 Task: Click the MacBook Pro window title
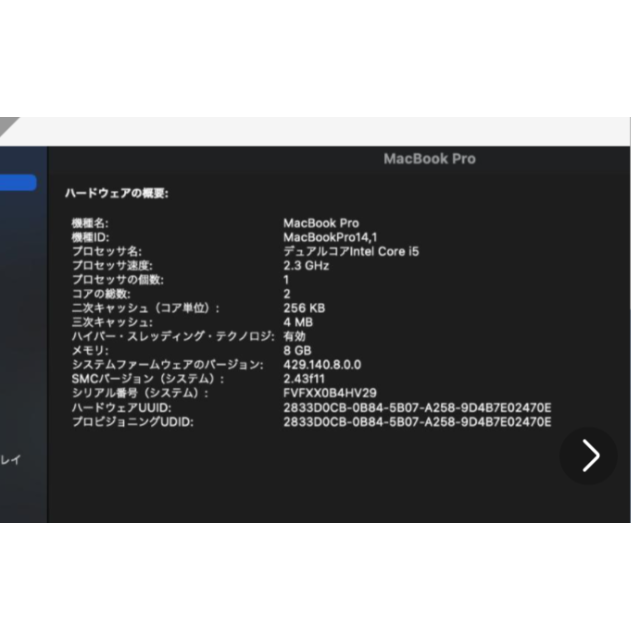click(429, 159)
